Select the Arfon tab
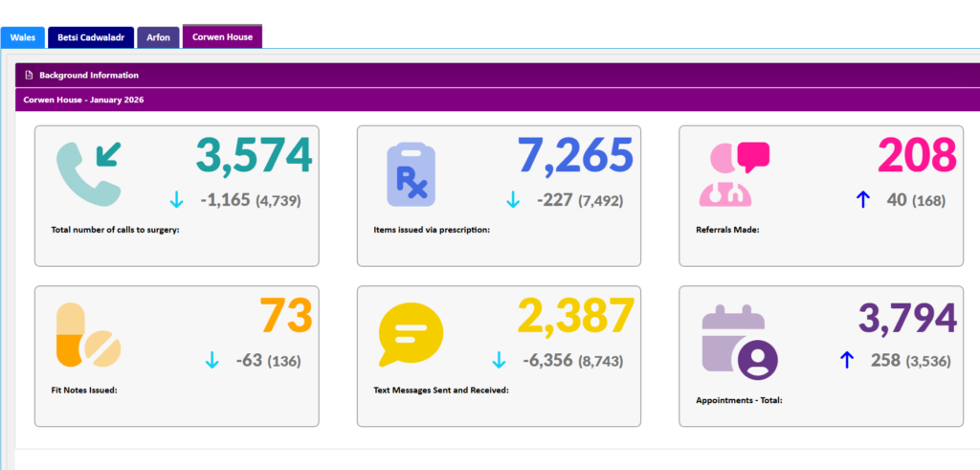The width and height of the screenshot is (980, 470). pos(158,37)
